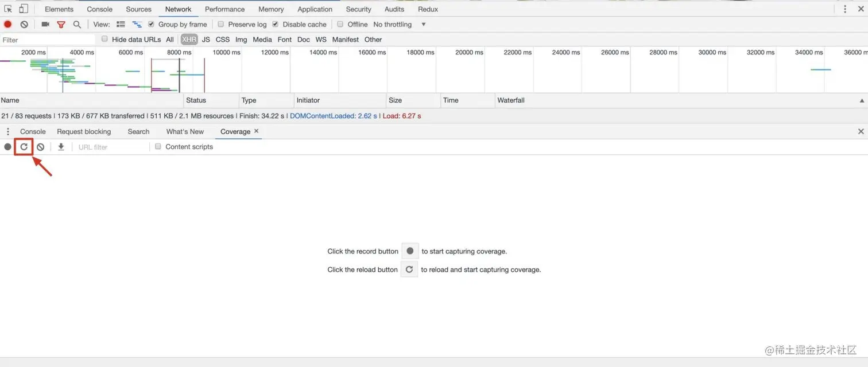
Task: Sort requests by Initiator column
Action: 340,100
